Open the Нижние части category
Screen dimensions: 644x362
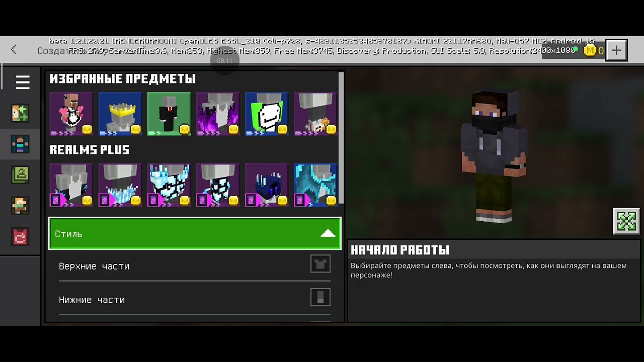click(x=195, y=299)
